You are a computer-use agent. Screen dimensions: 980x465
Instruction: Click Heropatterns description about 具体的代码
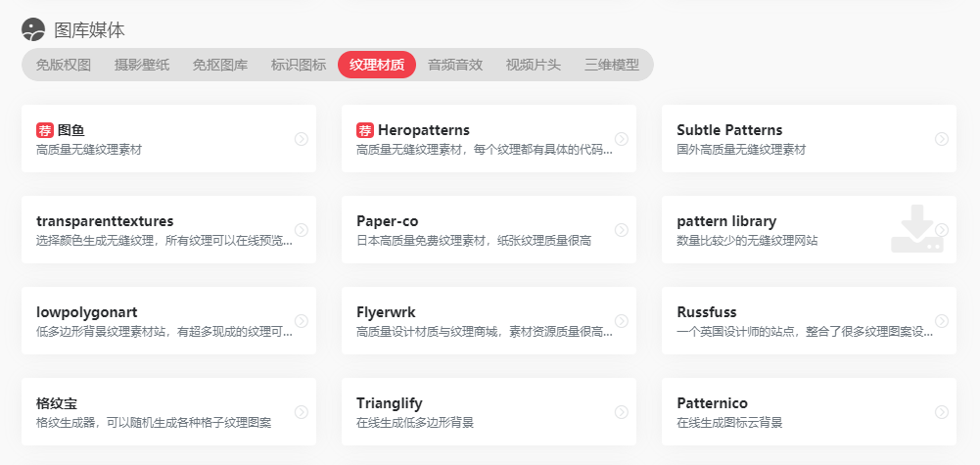(485, 150)
